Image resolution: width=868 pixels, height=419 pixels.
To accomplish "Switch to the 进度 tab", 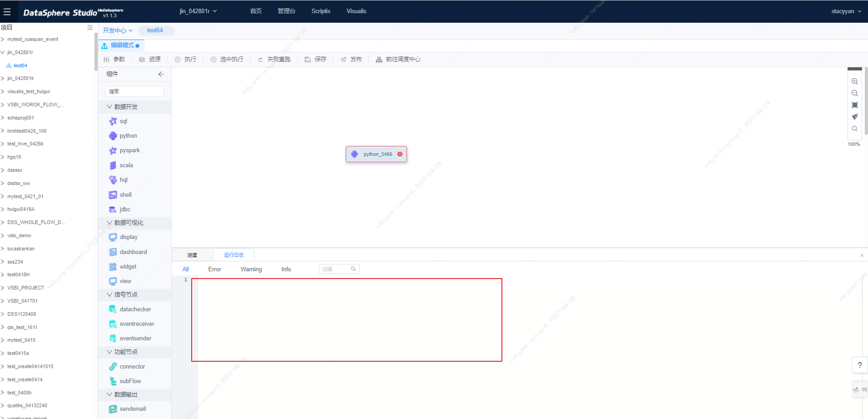I will 192,255.
